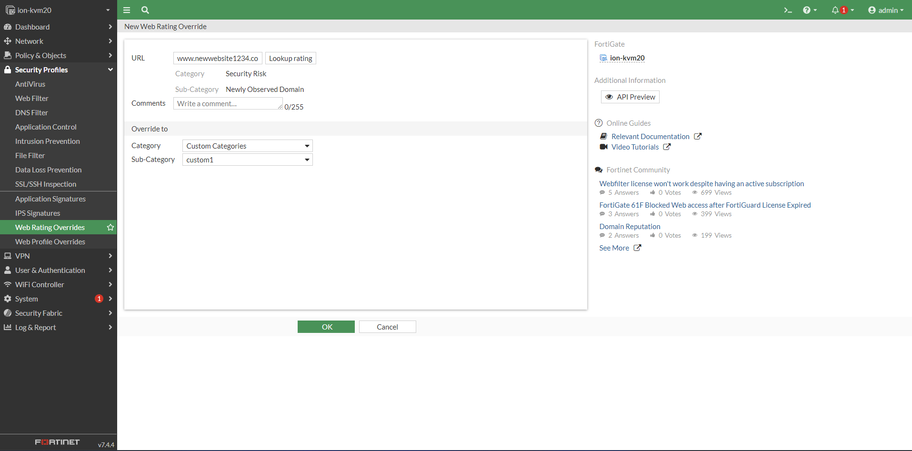The image size is (912, 451).
Task: Expand the Policy & Objects menu
Action: [x=58, y=55]
